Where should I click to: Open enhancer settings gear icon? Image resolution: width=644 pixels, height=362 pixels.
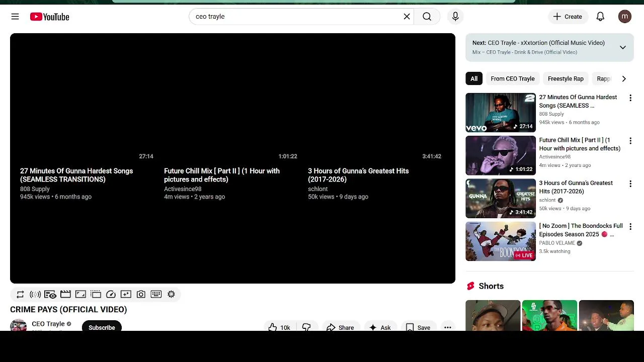(171, 294)
